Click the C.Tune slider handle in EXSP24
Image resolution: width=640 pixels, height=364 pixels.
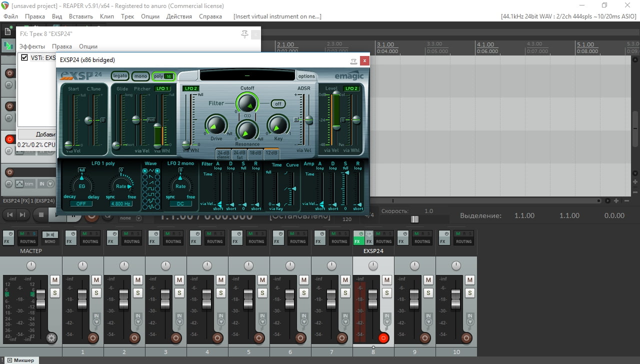tap(89, 120)
